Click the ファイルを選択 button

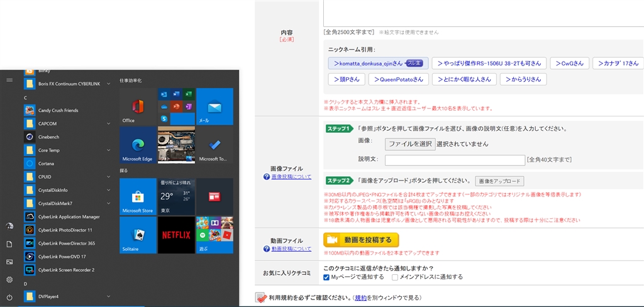pyautogui.click(x=410, y=144)
